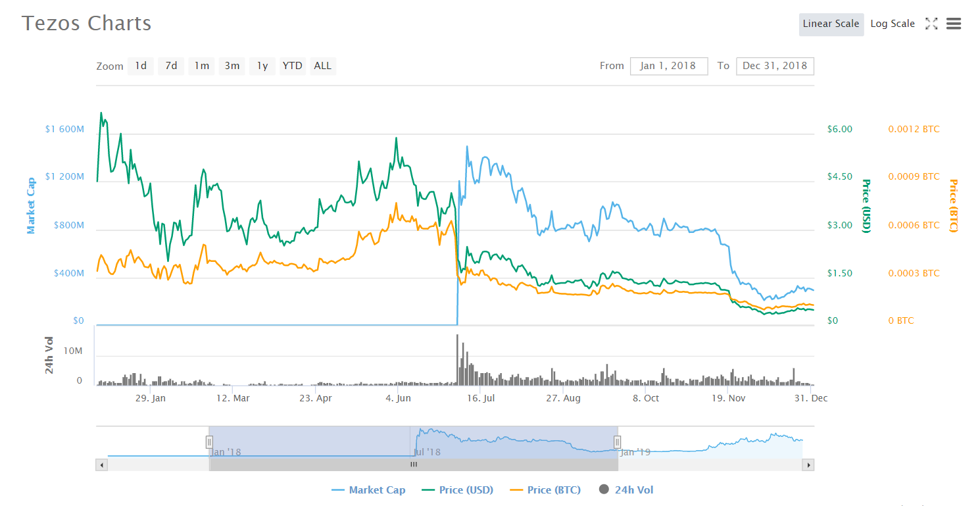Click the Tezos Charts title
Viewport: 980px width, 506px height.
[86, 24]
